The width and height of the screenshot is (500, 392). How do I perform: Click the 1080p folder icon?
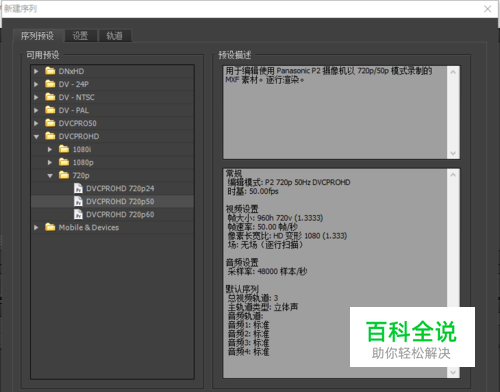[64, 162]
